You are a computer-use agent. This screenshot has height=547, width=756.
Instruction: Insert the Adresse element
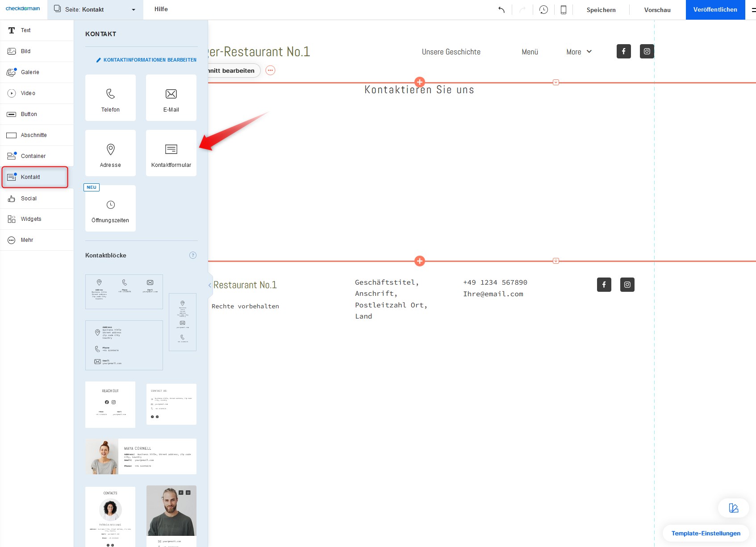coord(110,153)
